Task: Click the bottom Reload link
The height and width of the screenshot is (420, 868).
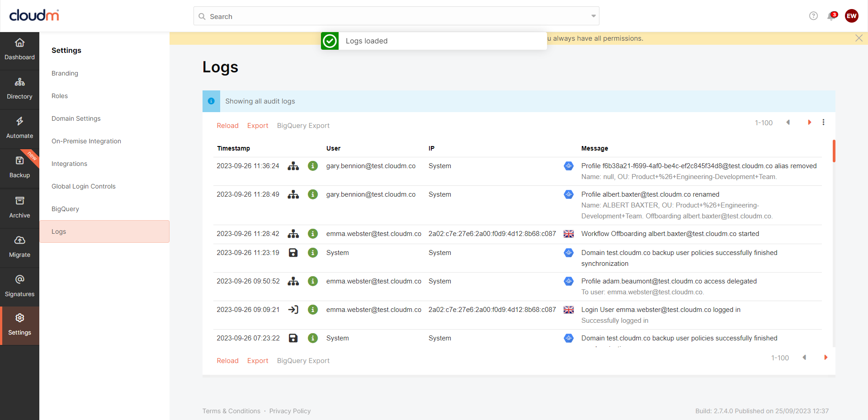Action: tap(227, 361)
